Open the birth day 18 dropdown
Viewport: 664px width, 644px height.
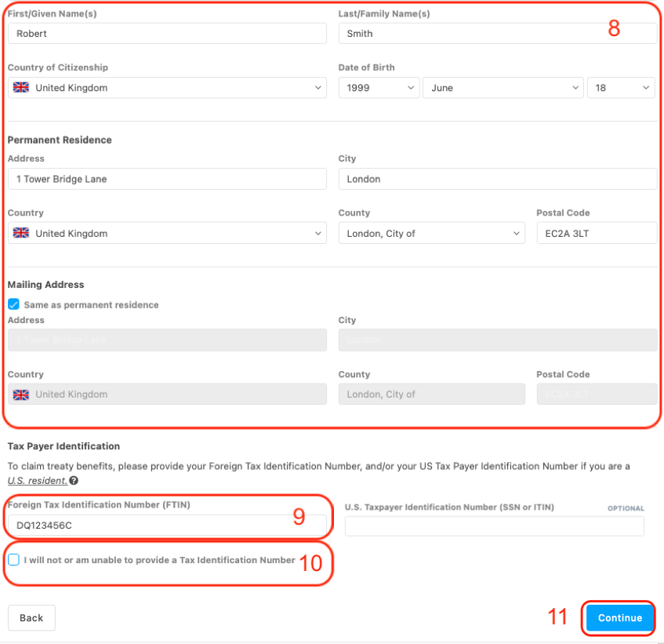pyautogui.click(x=621, y=88)
